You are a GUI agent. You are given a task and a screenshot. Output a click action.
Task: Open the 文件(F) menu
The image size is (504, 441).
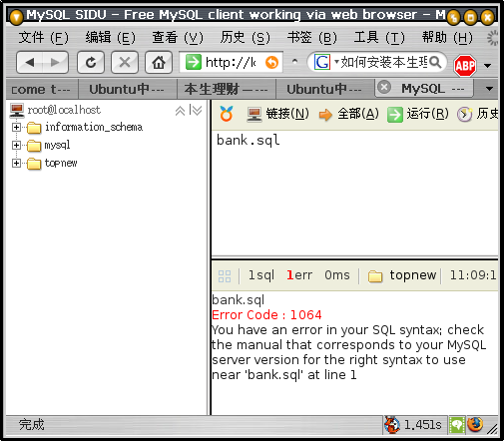(x=43, y=37)
